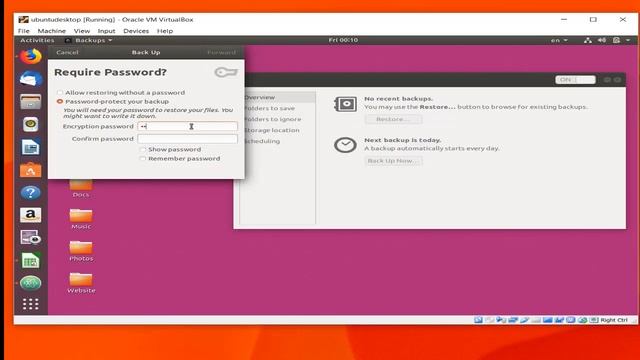Open the Website folder on desktop

tap(81, 283)
